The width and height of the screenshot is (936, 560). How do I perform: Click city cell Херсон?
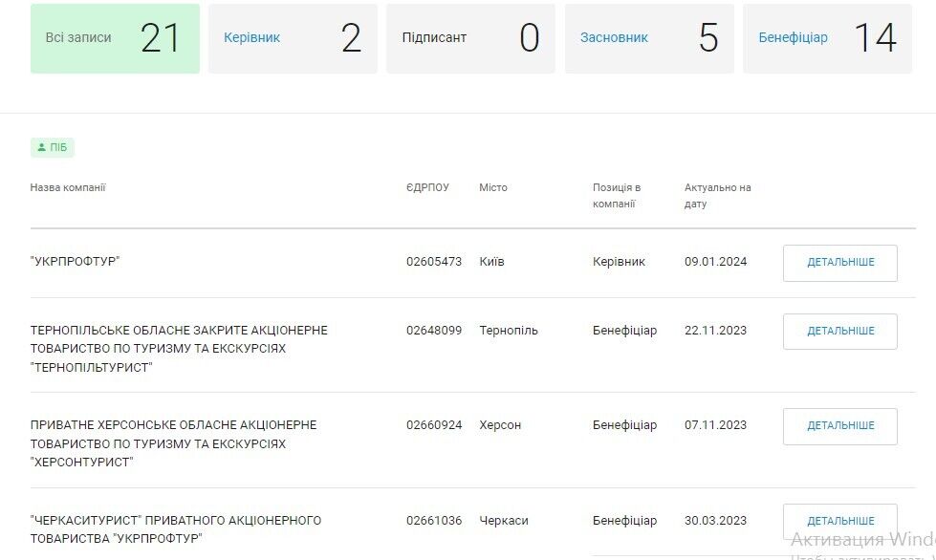(500, 424)
